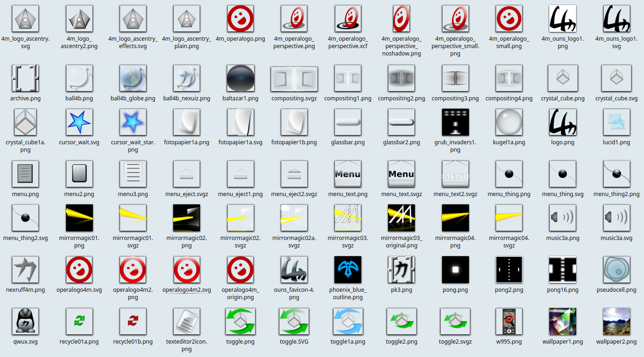The width and height of the screenshot is (644, 357).
Task: Select the 4m_operalogo_small.png file
Action: pyautogui.click(x=509, y=18)
